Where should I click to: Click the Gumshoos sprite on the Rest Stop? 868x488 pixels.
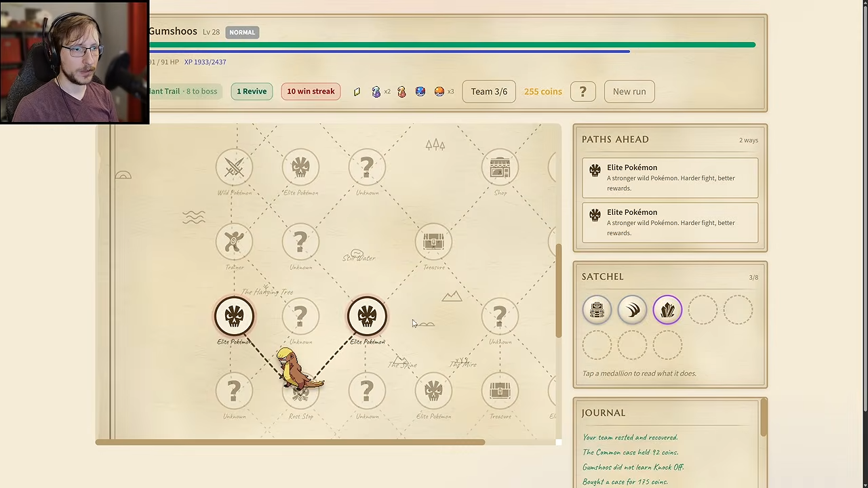click(298, 370)
